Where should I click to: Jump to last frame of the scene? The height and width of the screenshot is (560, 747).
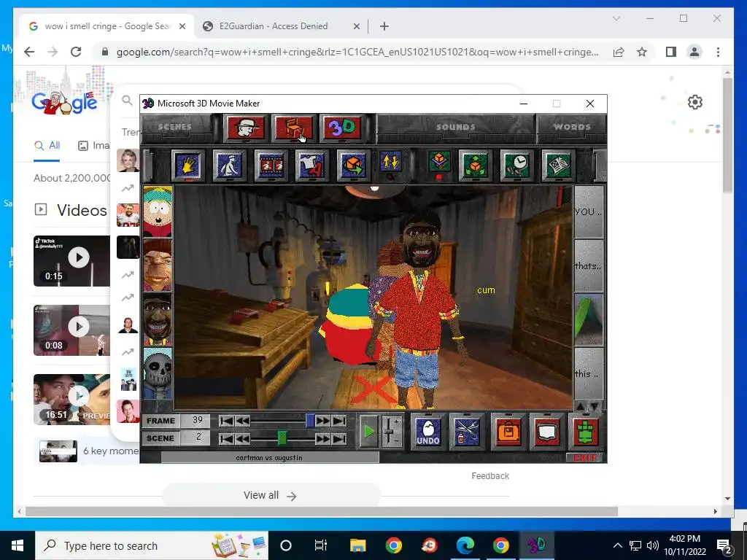[x=339, y=421]
